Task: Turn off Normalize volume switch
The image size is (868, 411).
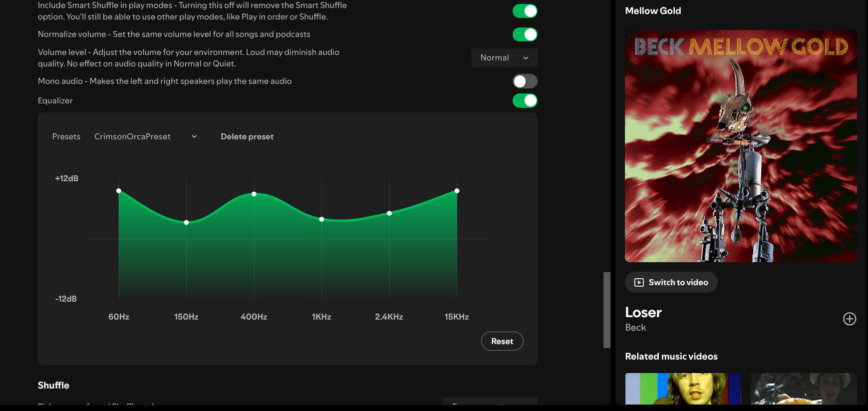Action: pos(525,34)
